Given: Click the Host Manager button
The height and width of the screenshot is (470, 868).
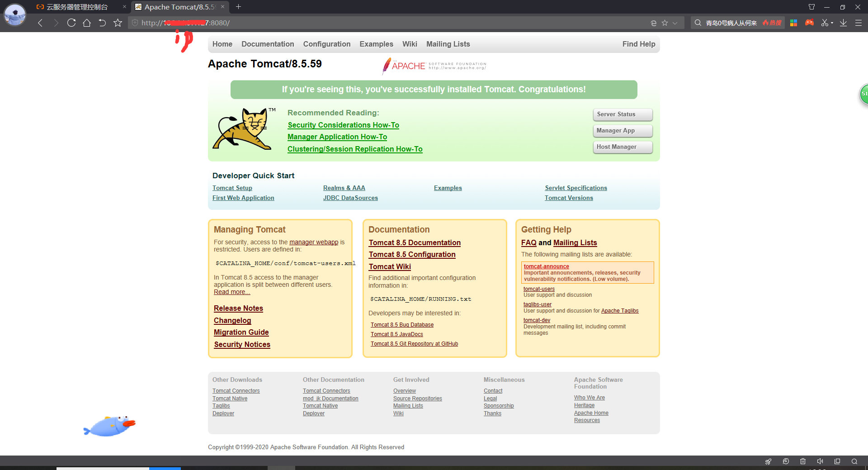Looking at the screenshot, I should 623,147.
